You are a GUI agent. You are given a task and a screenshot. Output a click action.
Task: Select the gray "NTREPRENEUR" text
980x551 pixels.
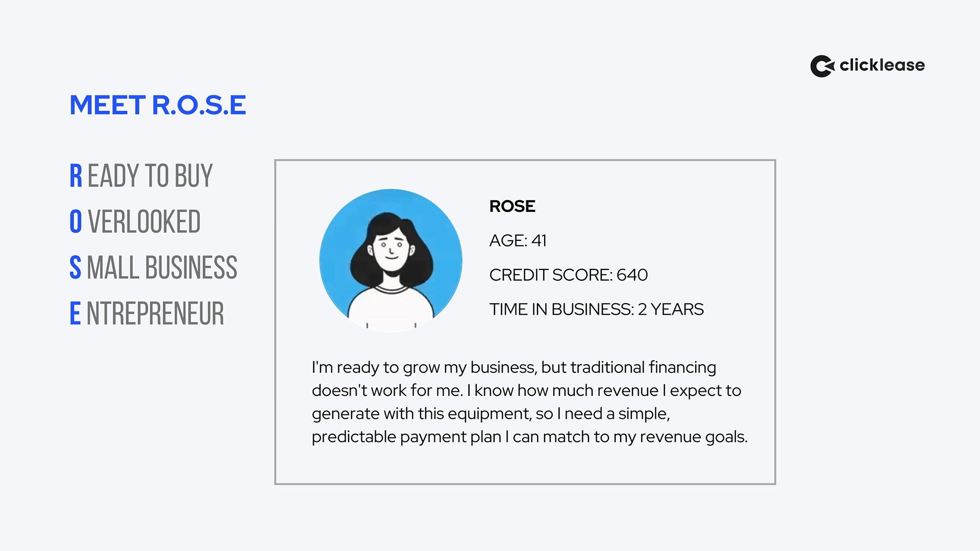156,314
